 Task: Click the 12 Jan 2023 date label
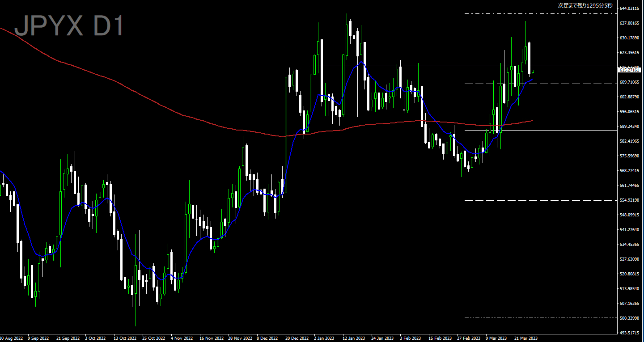click(x=352, y=338)
